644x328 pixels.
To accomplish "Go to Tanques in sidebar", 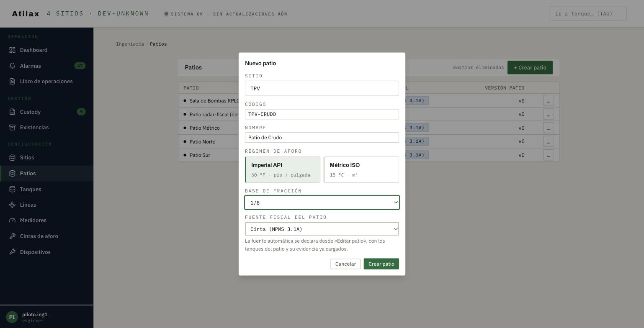I will (x=46, y=190).
